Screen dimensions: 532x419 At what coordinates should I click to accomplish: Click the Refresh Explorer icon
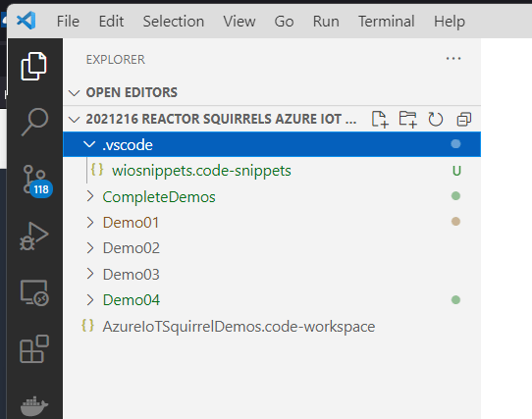pyautogui.click(x=435, y=119)
